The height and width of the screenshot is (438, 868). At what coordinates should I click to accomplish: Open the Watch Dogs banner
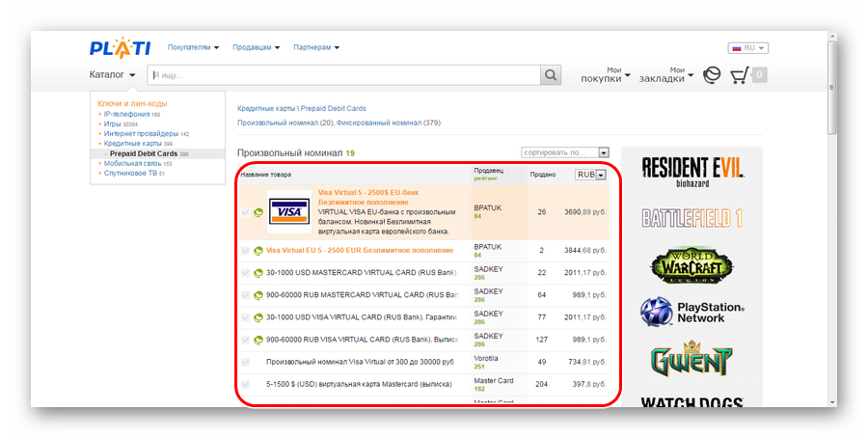pyautogui.click(x=692, y=402)
